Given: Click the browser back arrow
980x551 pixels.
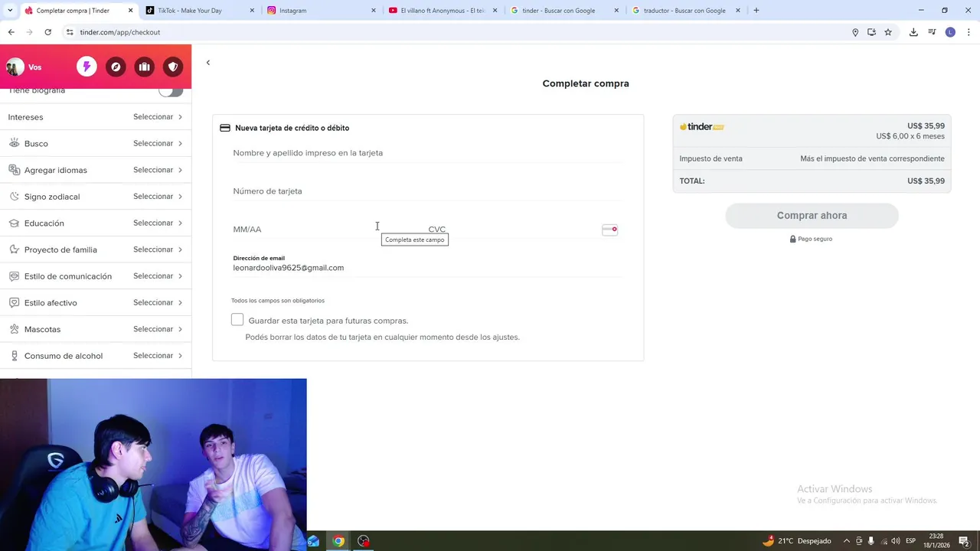Looking at the screenshot, I should (11, 32).
